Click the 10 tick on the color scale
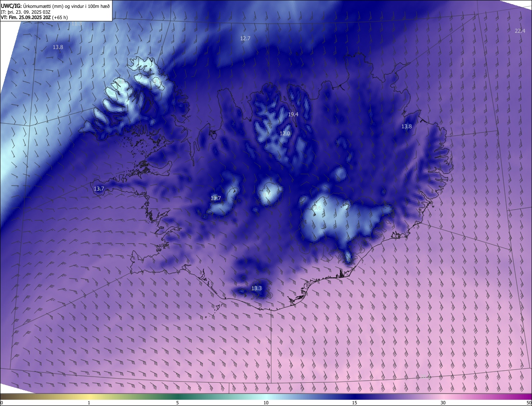532x406 pixels. point(266,403)
